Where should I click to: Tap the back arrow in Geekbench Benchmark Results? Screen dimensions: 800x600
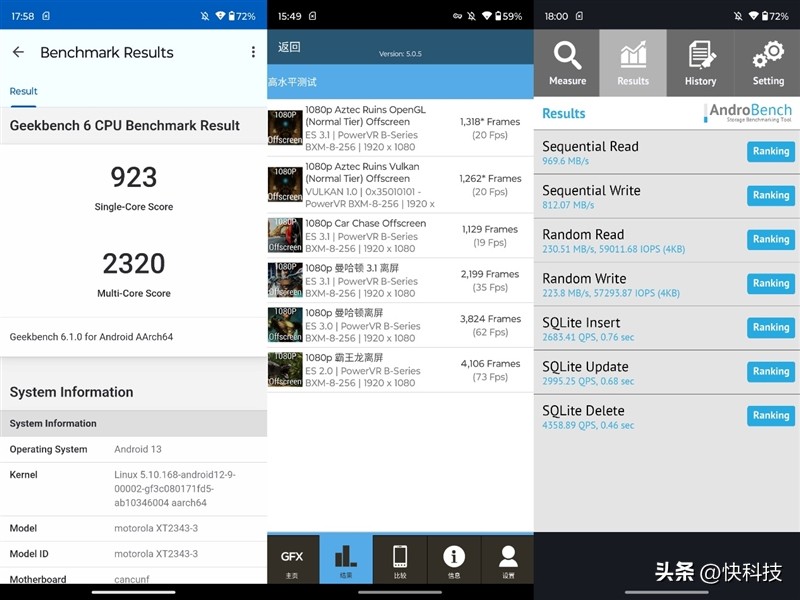tap(18, 52)
